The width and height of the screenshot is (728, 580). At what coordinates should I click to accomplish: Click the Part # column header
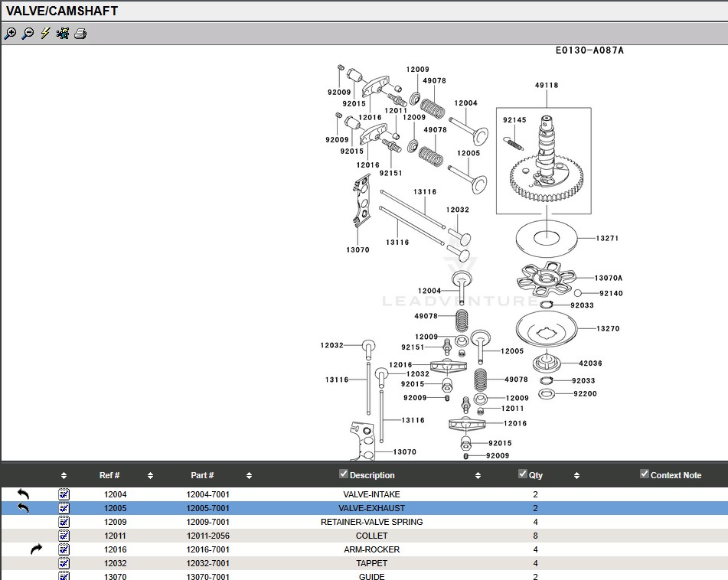click(202, 475)
